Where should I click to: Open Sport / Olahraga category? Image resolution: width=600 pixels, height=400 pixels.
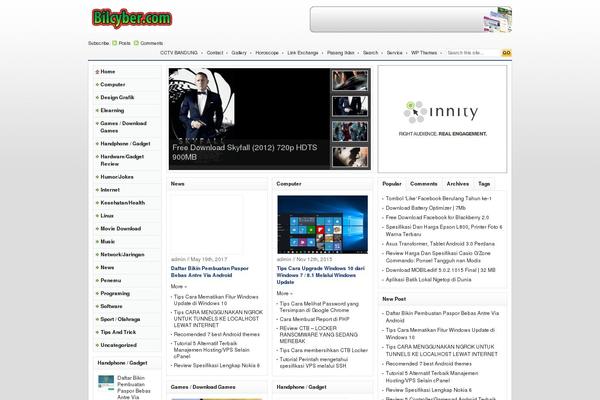tap(120, 320)
